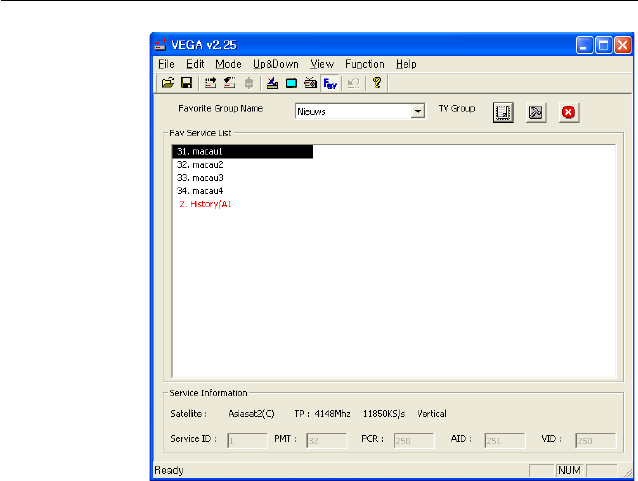638x481 pixels.
Task: Select the '32. macau2' service row
Action: 243,165
